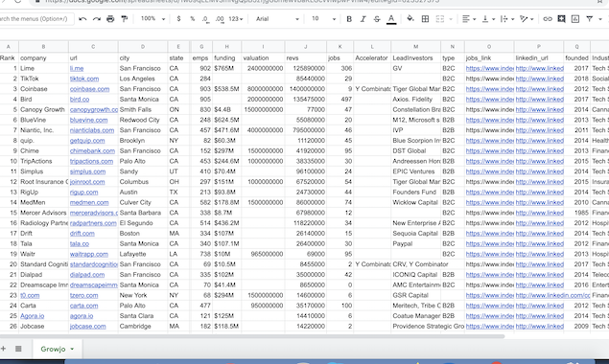Image resolution: width=609 pixels, height=364 pixels.
Task: Open the li.me link
Action: (77, 68)
